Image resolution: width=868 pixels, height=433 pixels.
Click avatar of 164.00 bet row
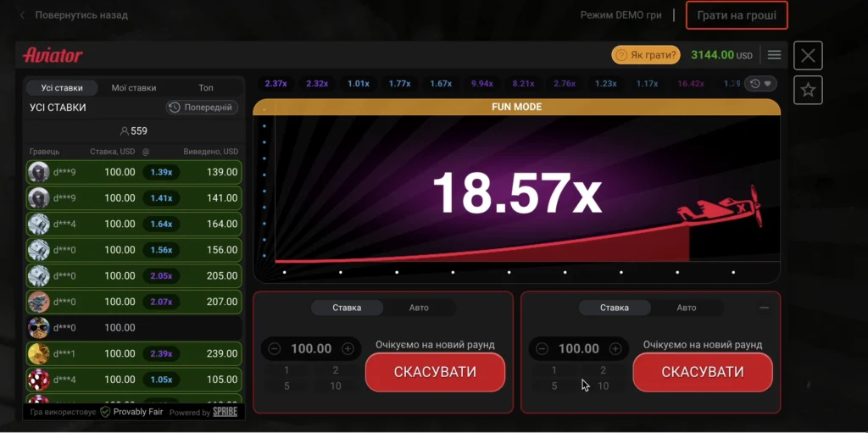click(39, 225)
